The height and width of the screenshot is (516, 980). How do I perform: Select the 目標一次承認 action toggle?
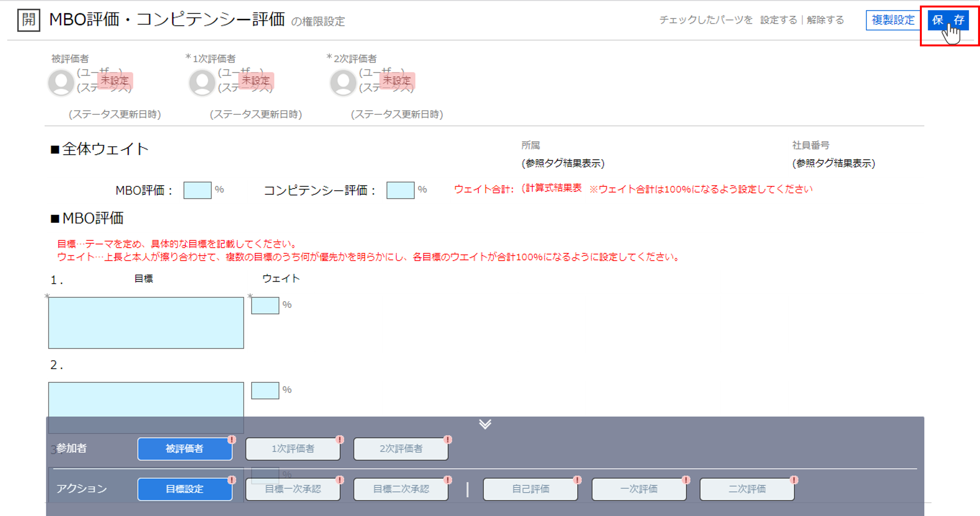293,489
